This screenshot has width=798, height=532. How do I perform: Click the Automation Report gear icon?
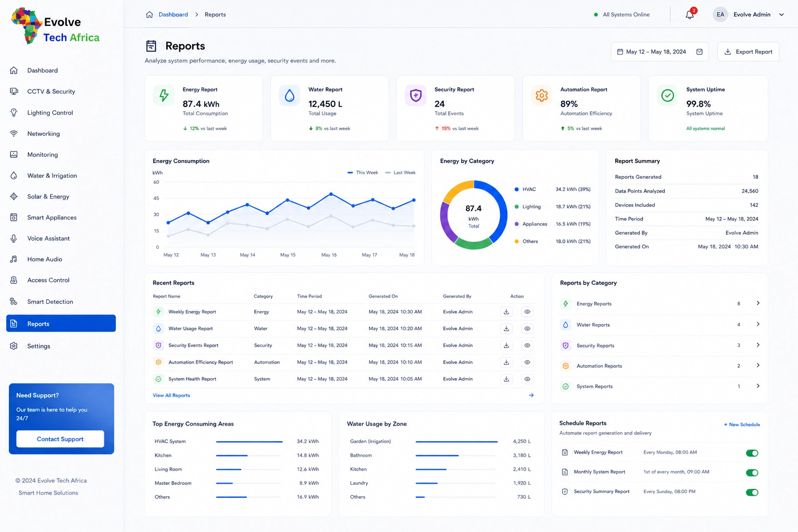[x=542, y=96]
